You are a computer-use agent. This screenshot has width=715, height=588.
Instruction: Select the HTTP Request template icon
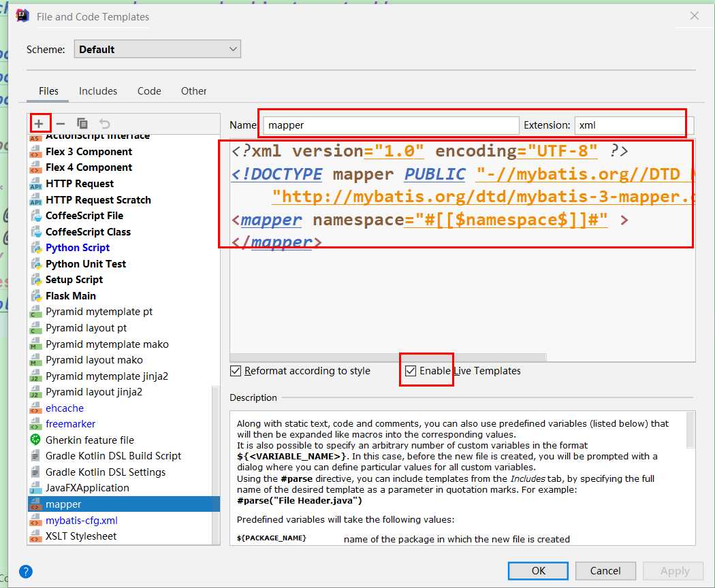coord(35,184)
